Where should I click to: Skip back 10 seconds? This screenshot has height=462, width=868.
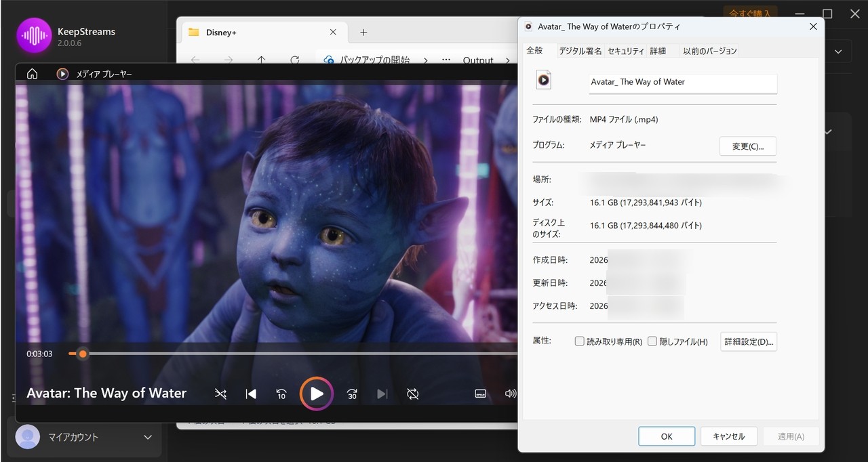[x=281, y=394]
